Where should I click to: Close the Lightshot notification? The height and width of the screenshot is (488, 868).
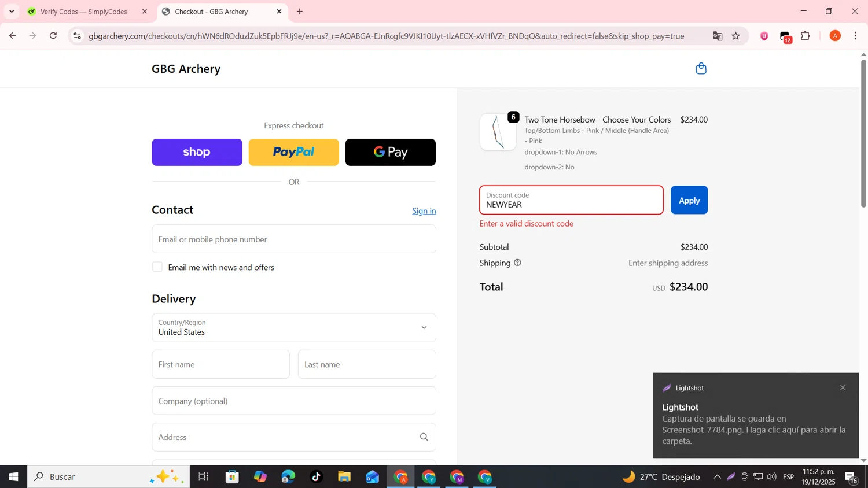coord(843,387)
